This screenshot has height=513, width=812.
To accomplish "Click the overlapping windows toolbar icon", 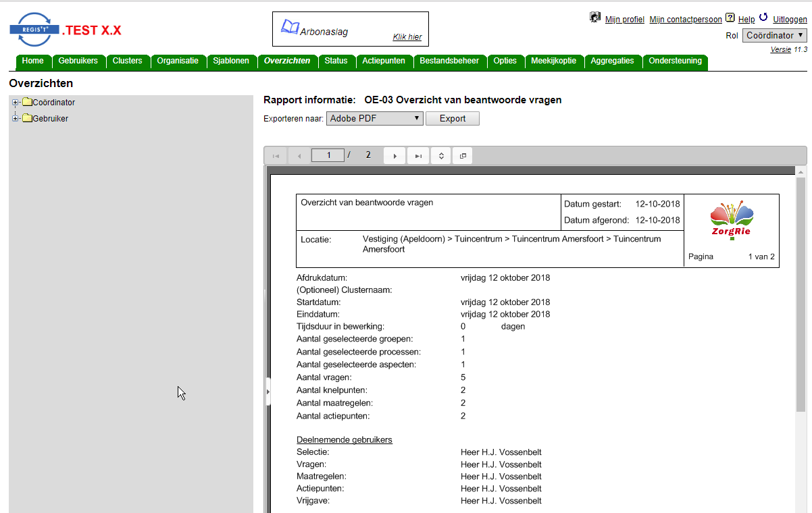I will coord(463,156).
